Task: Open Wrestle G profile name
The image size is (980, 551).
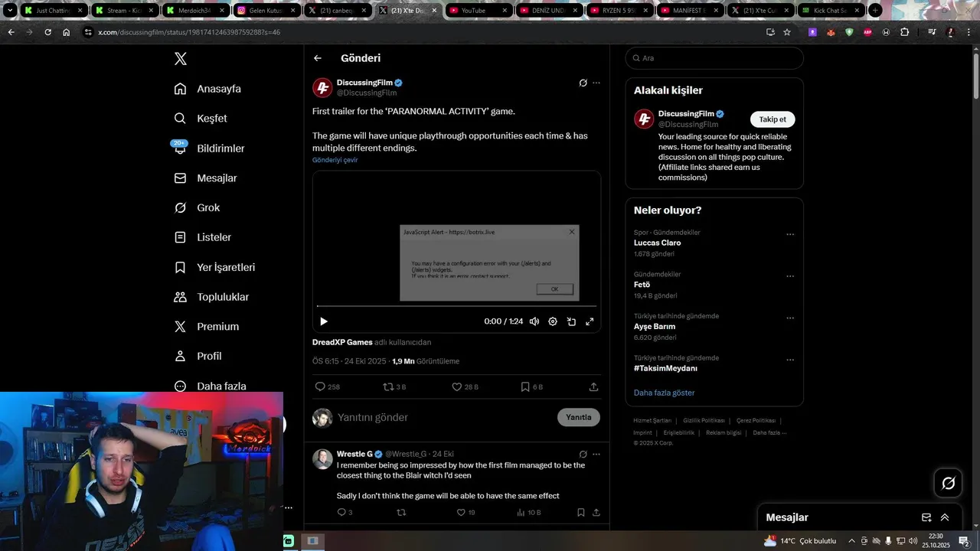Action: 354,454
